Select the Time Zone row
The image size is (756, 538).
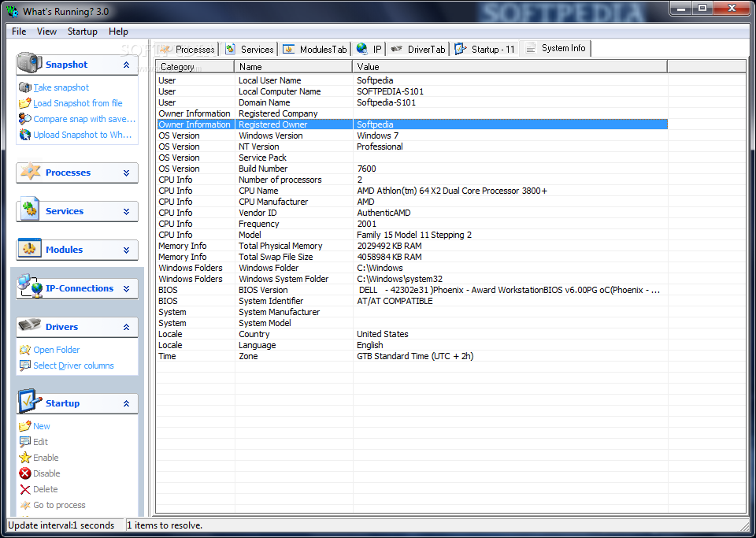pos(412,356)
